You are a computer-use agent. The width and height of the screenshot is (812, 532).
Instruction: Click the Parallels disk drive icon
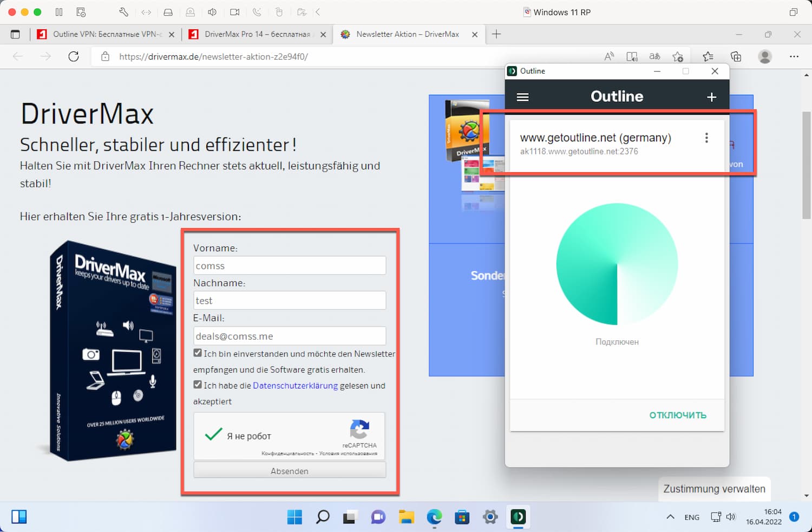pos(168,12)
